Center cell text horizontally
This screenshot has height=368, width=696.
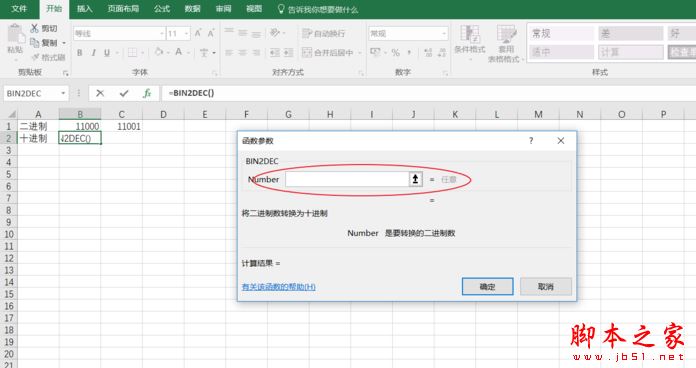click(x=243, y=52)
